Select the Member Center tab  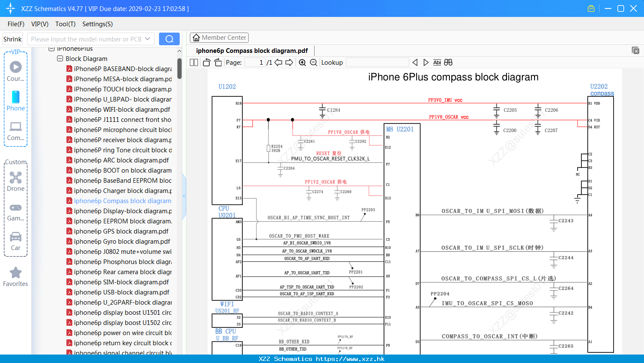click(219, 38)
